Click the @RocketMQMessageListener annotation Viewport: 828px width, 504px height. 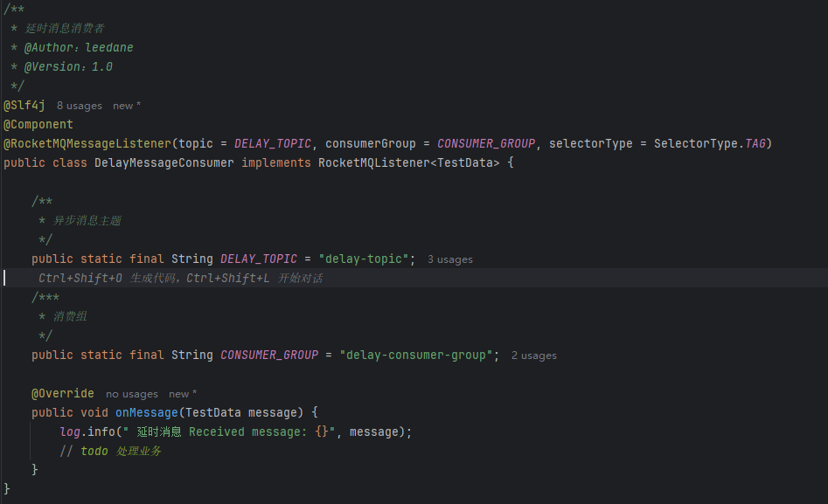(x=87, y=143)
